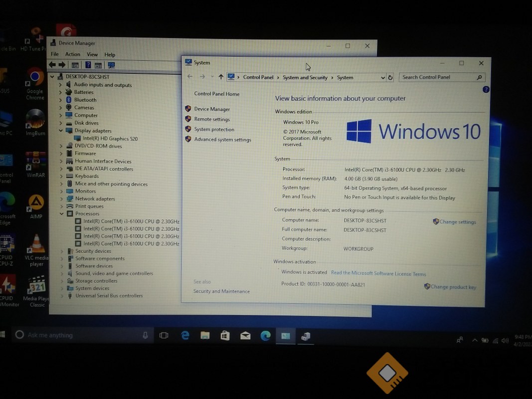Open address bar history dropdown in System window
The height and width of the screenshot is (399, 532).
(383, 78)
